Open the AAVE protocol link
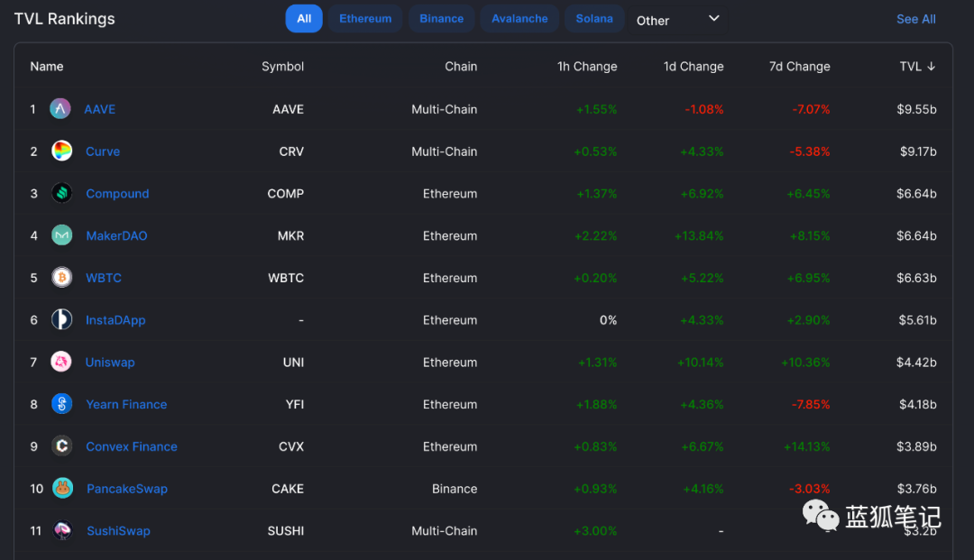The height and width of the screenshot is (560, 974). 99,109
